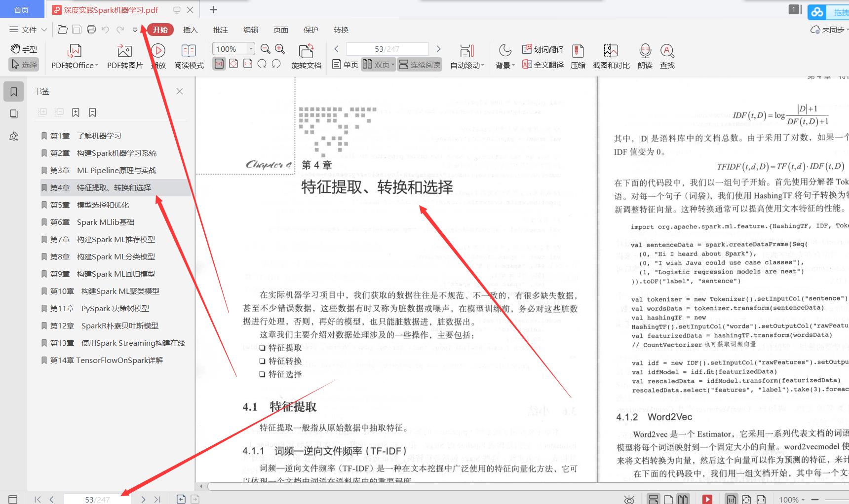Open the 文件 file menu

28,30
